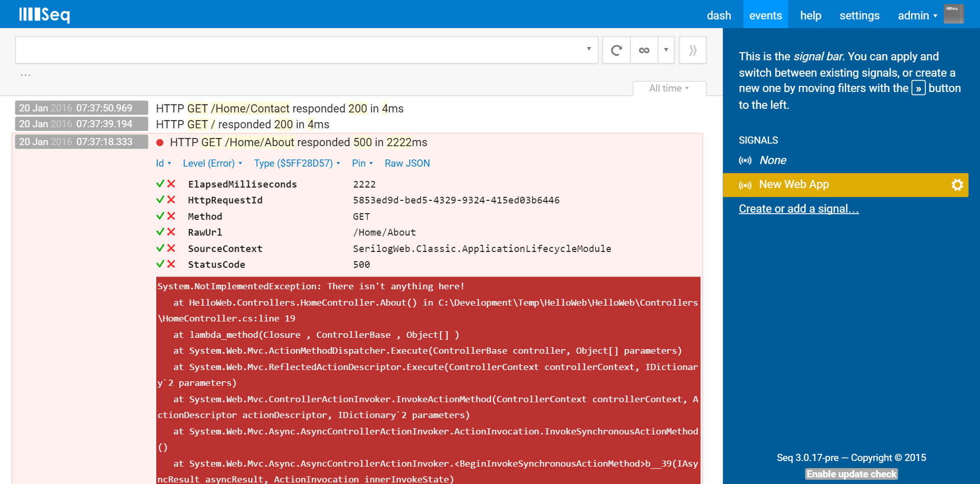Click the SourceContext property name
This screenshot has height=484, width=980.
click(x=225, y=248)
